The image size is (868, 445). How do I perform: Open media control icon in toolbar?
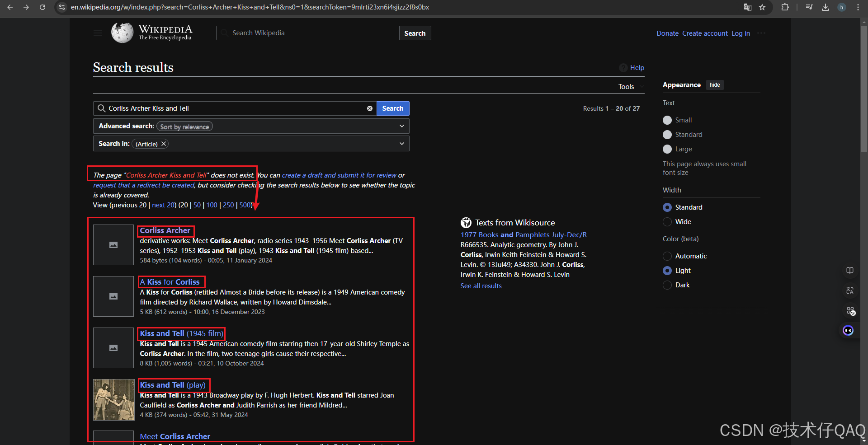pyautogui.click(x=809, y=7)
